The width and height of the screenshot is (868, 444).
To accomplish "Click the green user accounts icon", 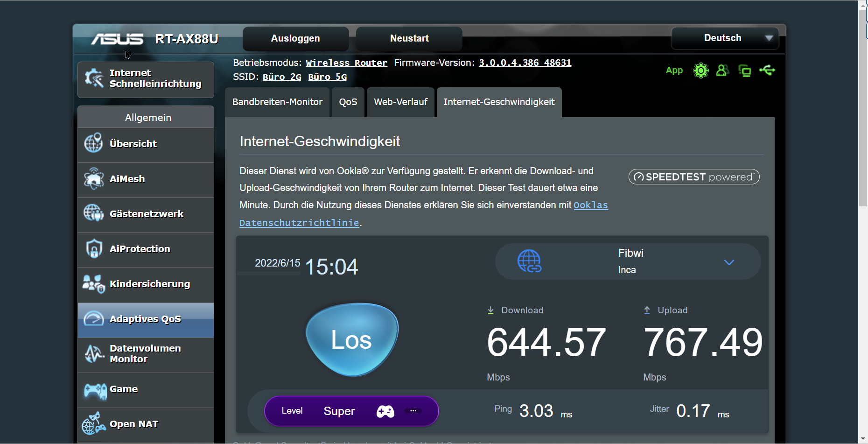I will click(722, 70).
